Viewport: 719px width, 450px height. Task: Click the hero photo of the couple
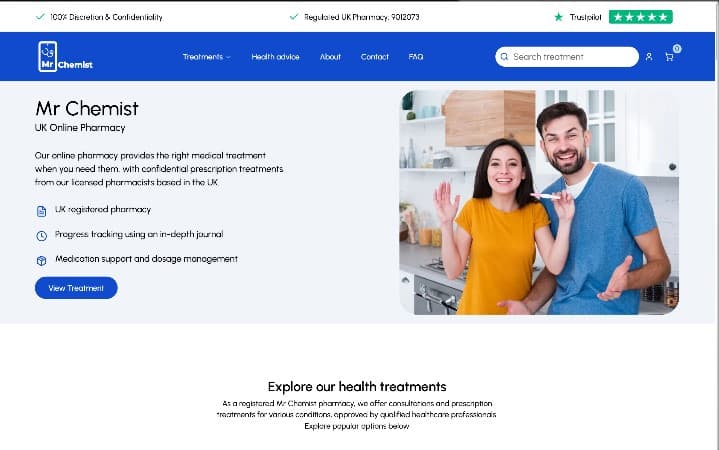pos(539,202)
